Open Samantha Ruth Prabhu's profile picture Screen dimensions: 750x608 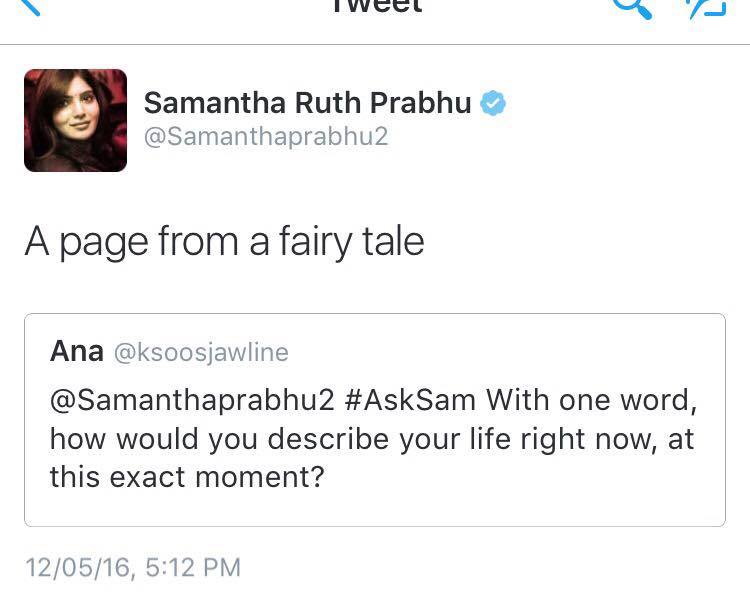(75, 120)
